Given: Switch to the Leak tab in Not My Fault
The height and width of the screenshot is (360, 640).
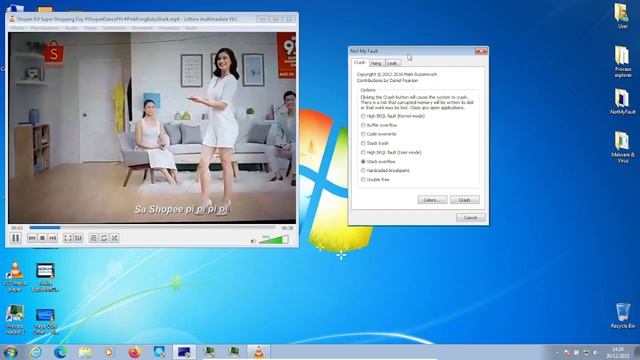Looking at the screenshot, I should [393, 63].
